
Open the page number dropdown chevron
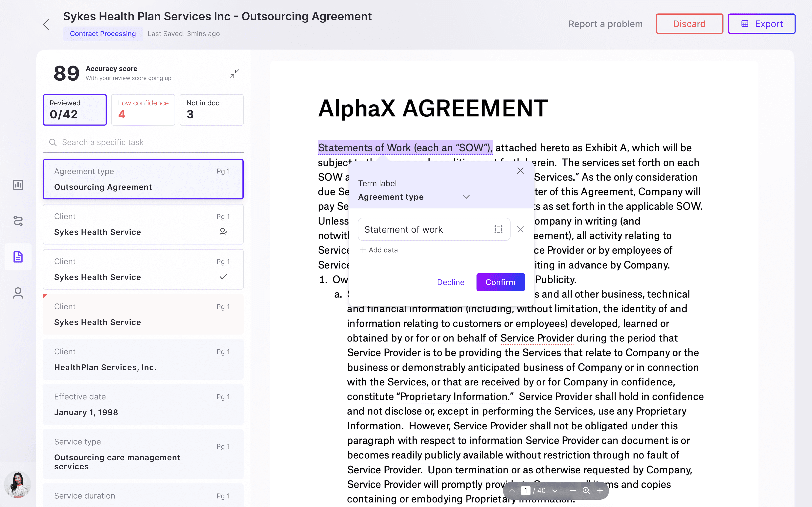pyautogui.click(x=555, y=491)
